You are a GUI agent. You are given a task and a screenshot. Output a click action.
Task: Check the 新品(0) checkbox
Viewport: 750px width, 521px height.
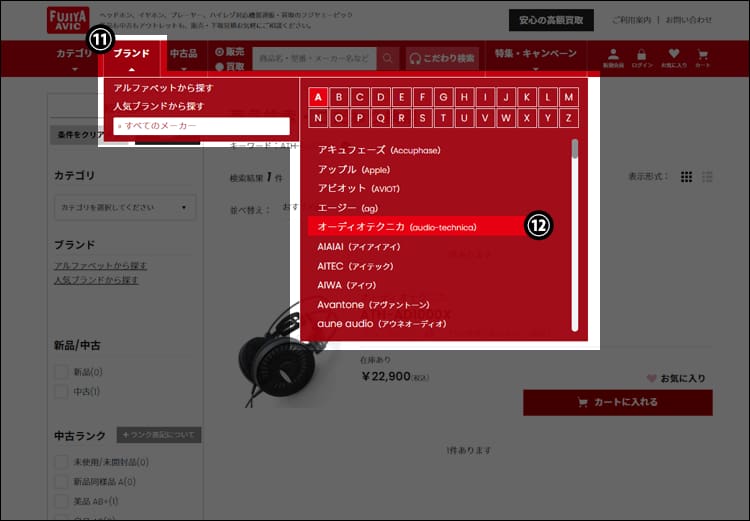click(x=61, y=372)
